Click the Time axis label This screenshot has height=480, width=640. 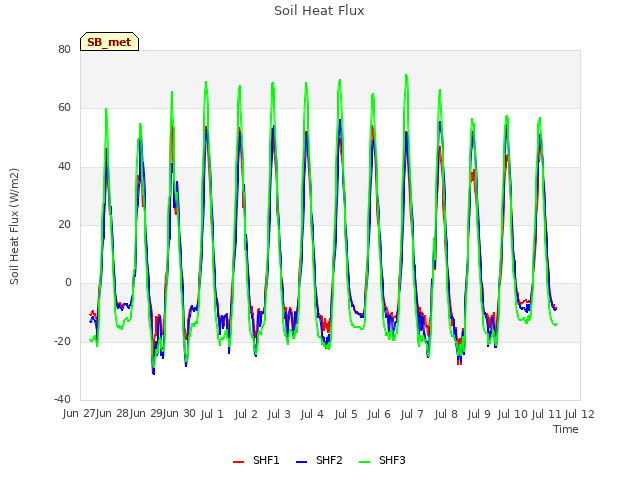click(566, 429)
